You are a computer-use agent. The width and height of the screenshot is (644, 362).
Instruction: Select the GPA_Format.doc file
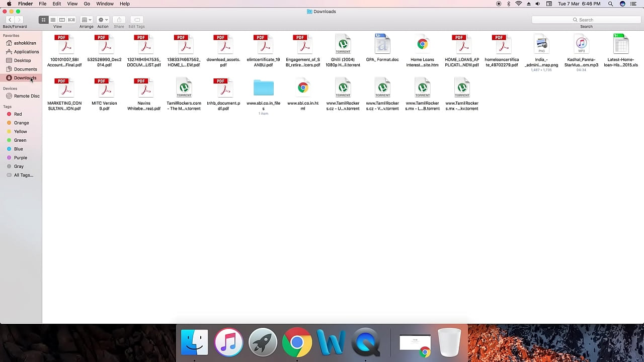coord(382,45)
